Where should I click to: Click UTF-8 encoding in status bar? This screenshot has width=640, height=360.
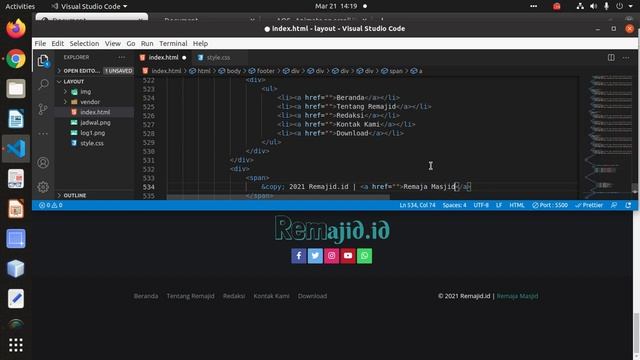[x=481, y=205]
